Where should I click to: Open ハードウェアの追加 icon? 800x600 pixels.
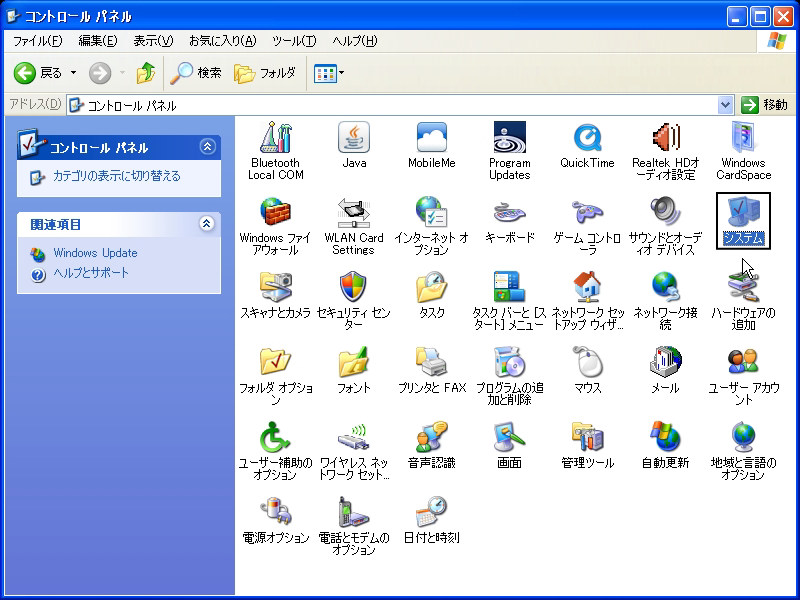click(x=743, y=287)
